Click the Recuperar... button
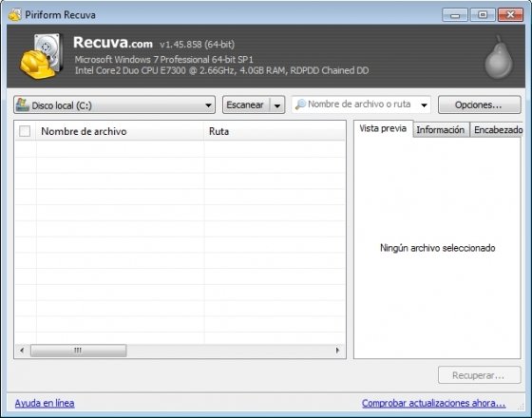This screenshot has height=418, width=532. coord(479,375)
